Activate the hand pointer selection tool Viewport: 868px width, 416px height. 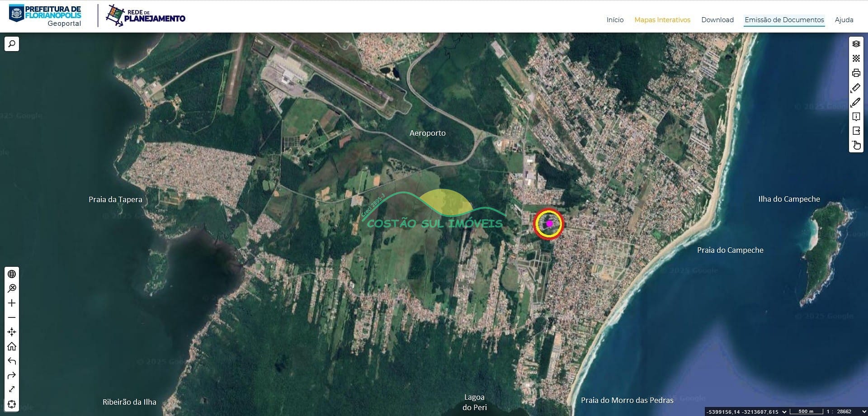(856, 145)
